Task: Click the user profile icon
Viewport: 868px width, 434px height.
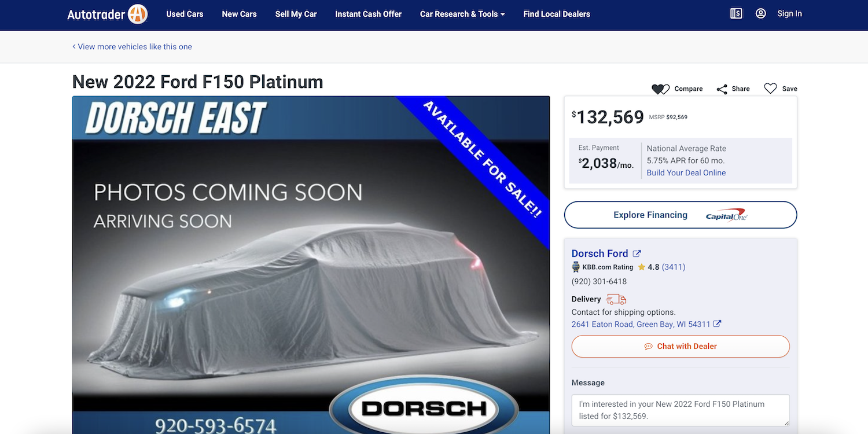Action: (761, 13)
